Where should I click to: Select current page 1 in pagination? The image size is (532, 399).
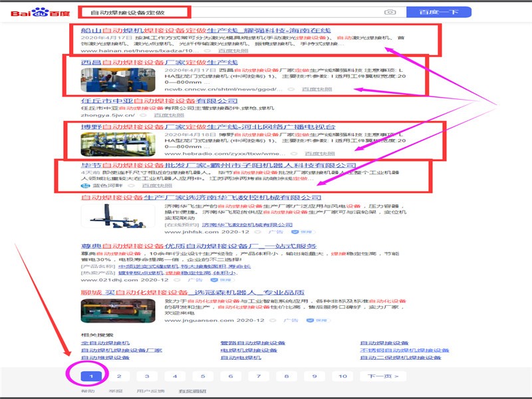click(91, 376)
